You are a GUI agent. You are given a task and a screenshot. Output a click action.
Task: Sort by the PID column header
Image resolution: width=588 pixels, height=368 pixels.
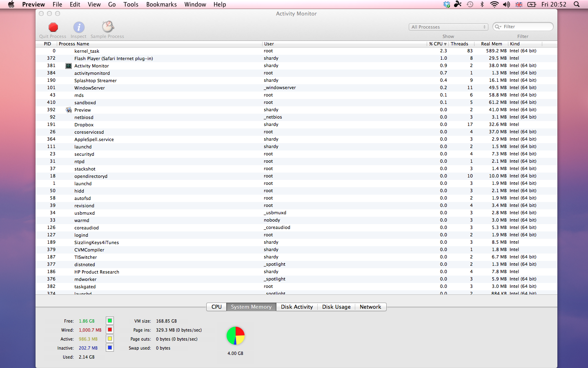click(47, 44)
